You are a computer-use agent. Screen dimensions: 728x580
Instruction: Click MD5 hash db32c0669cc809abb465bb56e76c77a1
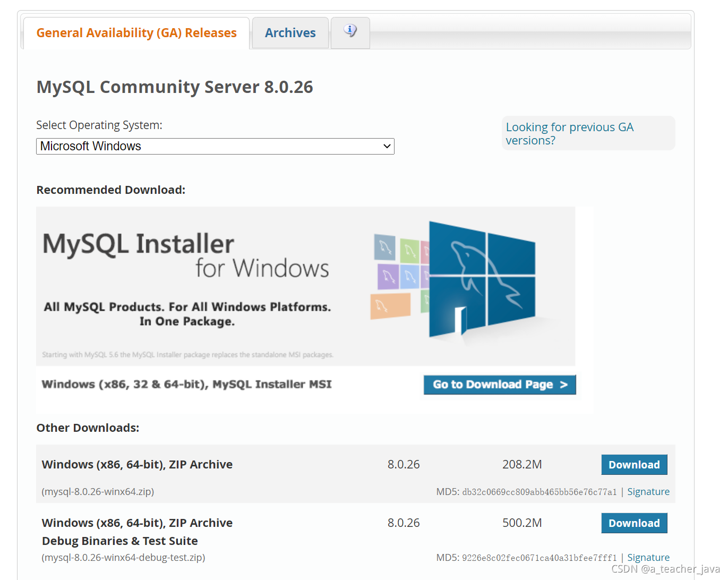tap(539, 492)
